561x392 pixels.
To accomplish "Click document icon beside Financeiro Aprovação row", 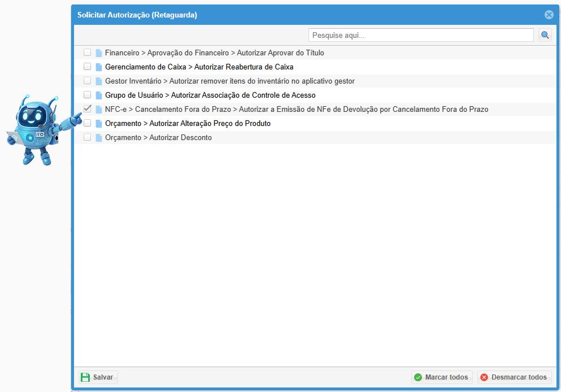I will (99, 53).
